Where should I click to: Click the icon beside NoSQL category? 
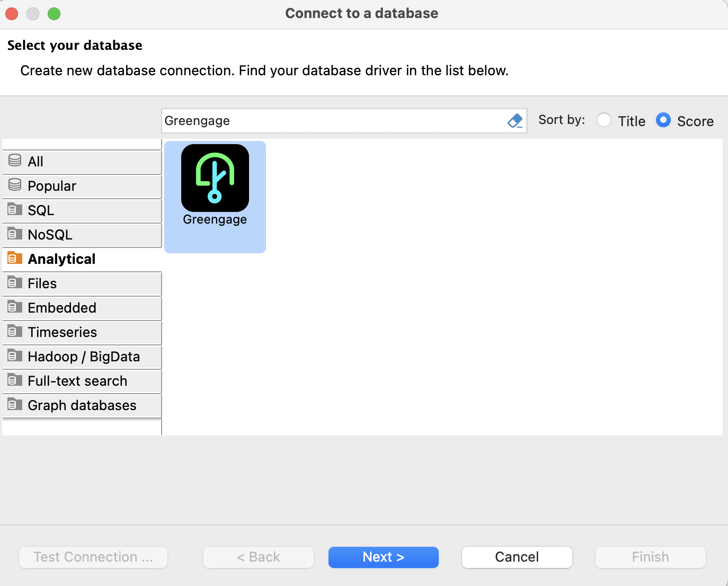pos(13,234)
